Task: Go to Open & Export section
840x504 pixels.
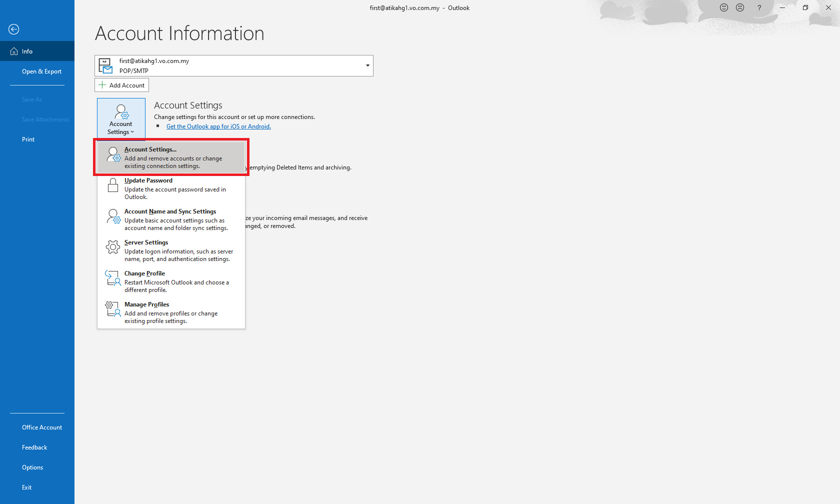Action: point(41,71)
